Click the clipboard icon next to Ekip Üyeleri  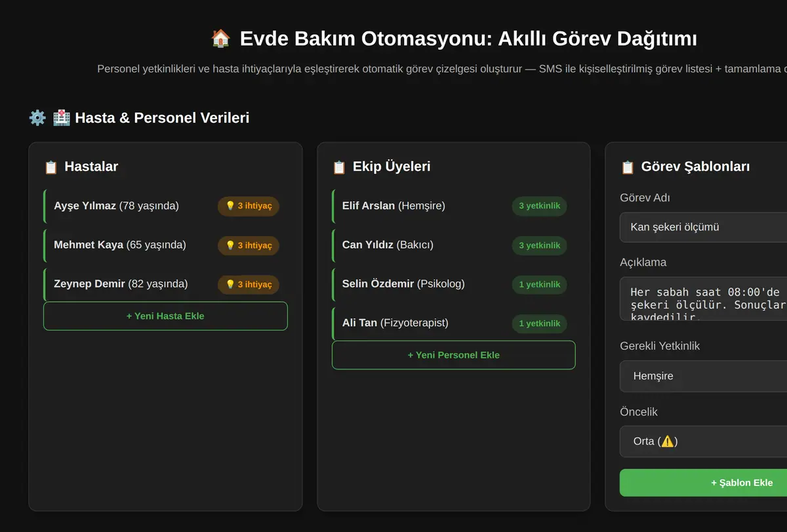(339, 167)
